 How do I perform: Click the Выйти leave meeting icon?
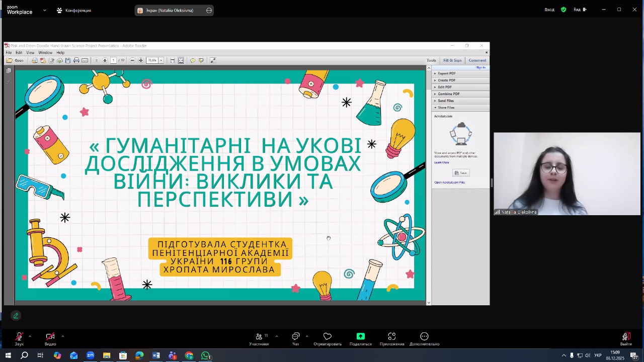pyautogui.click(x=626, y=337)
